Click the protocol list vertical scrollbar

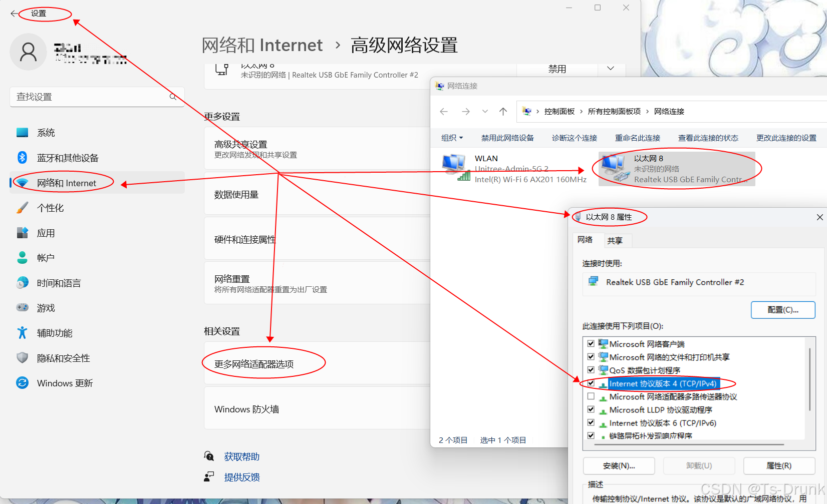tap(810, 379)
